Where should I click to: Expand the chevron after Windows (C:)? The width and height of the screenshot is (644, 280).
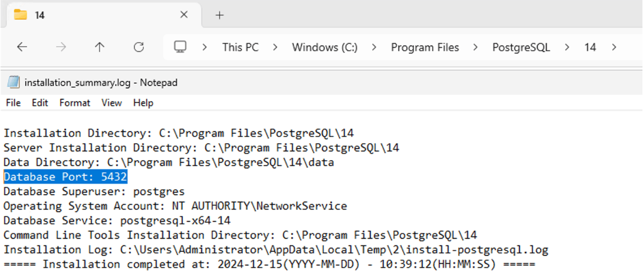pos(374,47)
